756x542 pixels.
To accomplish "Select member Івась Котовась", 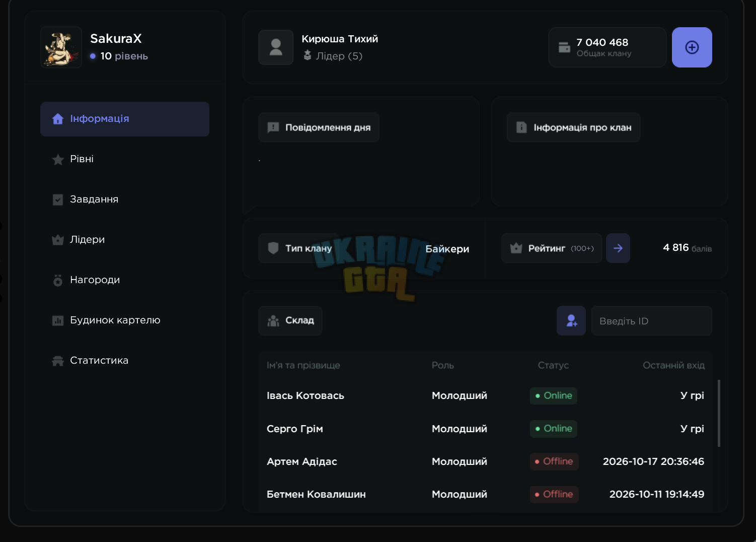I will coord(306,395).
